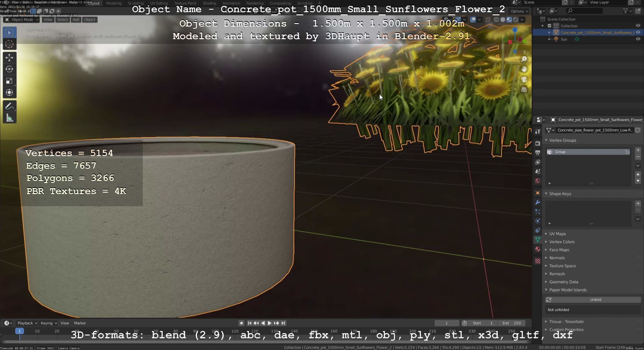Click the current frame number field

(446, 323)
